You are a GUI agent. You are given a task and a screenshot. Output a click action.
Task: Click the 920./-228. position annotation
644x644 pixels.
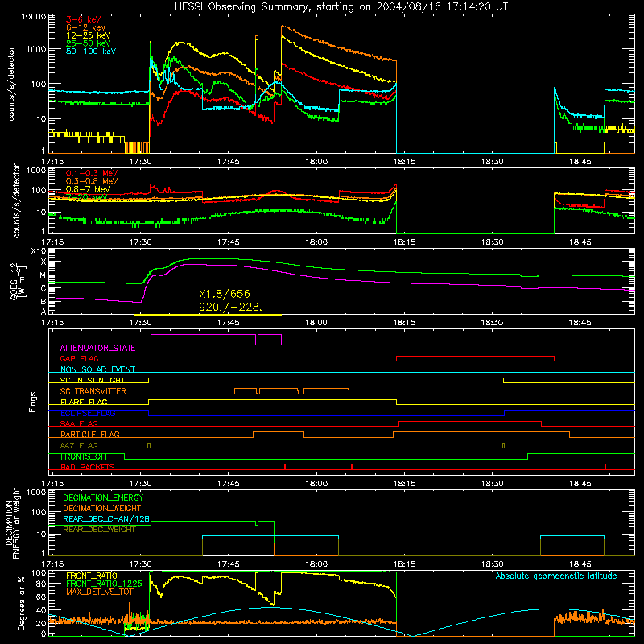(x=230, y=307)
